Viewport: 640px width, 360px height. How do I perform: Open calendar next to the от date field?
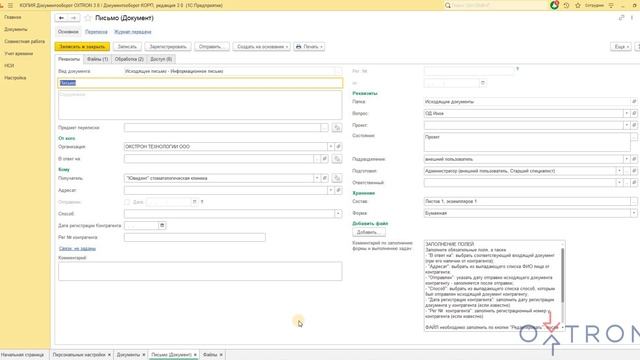(x=482, y=83)
